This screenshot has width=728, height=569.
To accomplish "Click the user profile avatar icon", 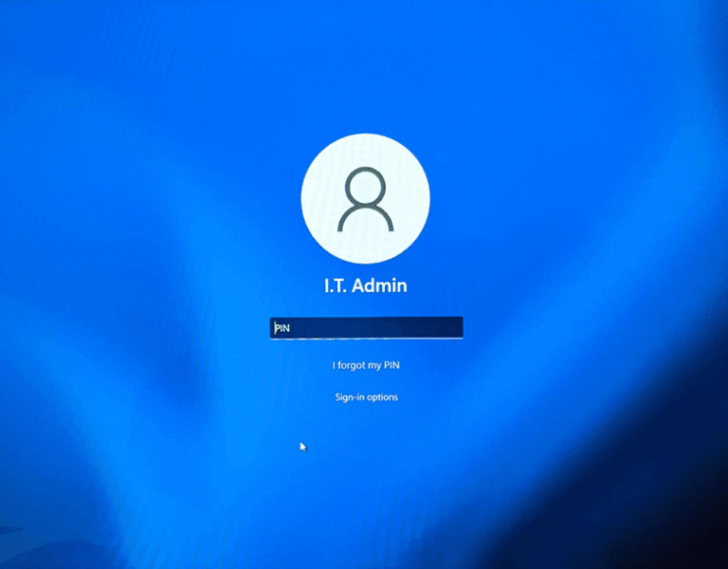I will [365, 198].
